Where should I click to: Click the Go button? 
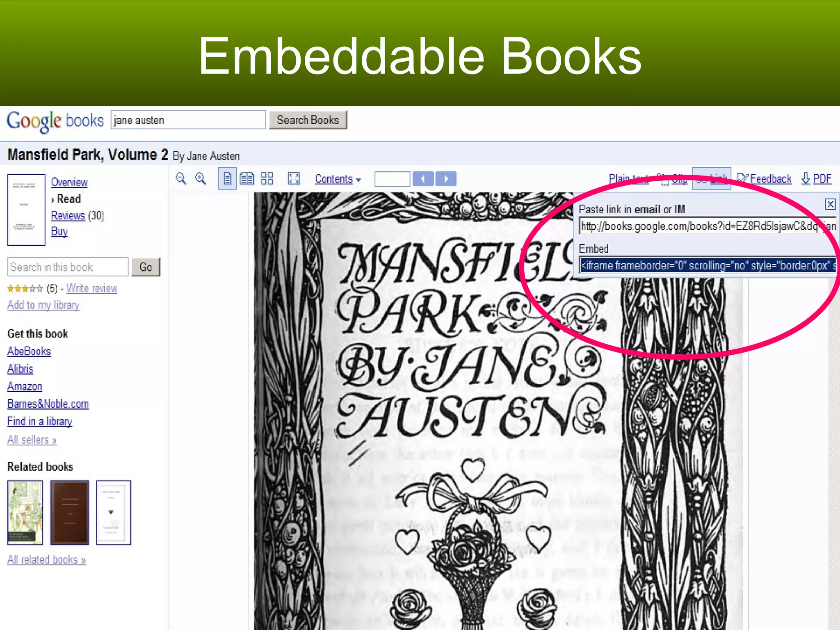click(x=146, y=267)
